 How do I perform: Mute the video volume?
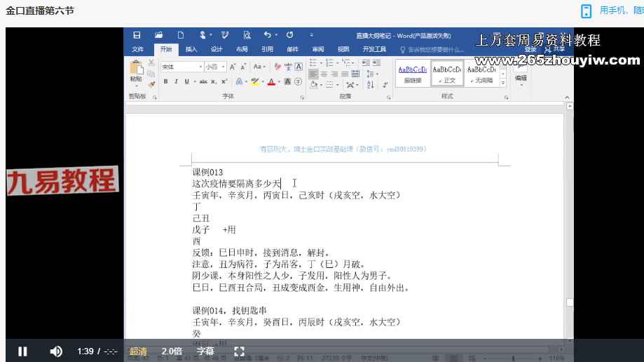[56, 351]
